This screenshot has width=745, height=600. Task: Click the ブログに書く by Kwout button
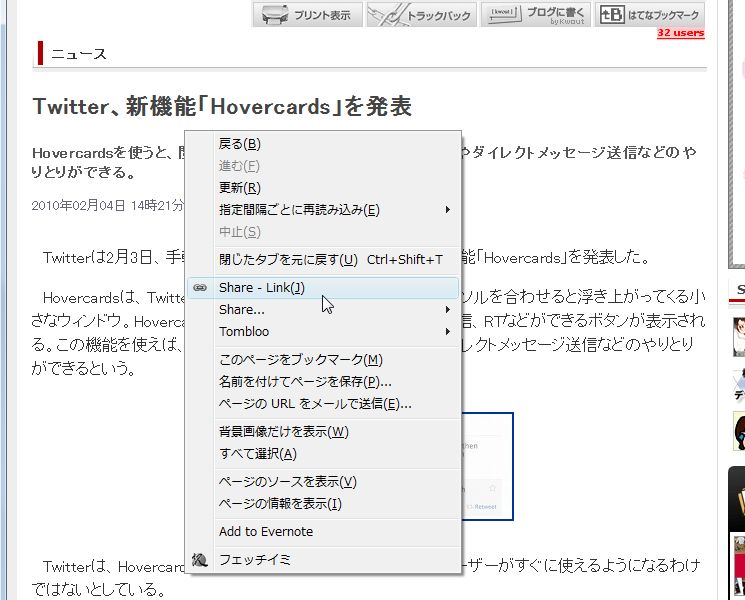coord(535,15)
